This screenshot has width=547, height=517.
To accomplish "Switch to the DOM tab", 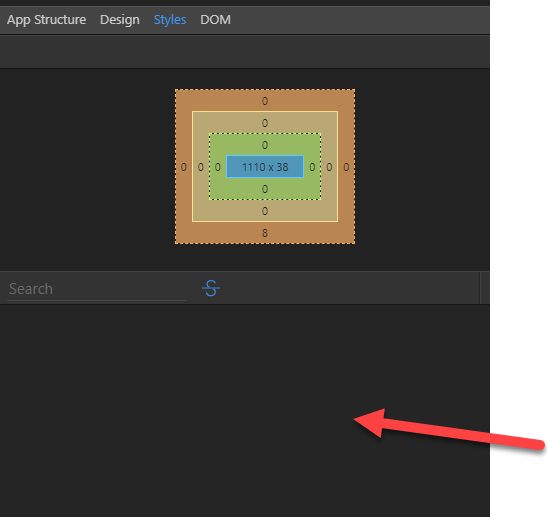I will tap(215, 20).
